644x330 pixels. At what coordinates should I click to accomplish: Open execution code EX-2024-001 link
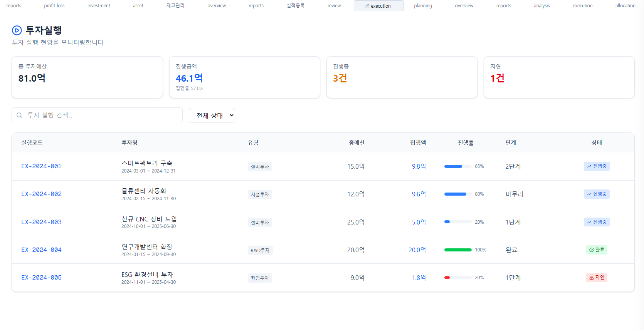[x=41, y=166]
